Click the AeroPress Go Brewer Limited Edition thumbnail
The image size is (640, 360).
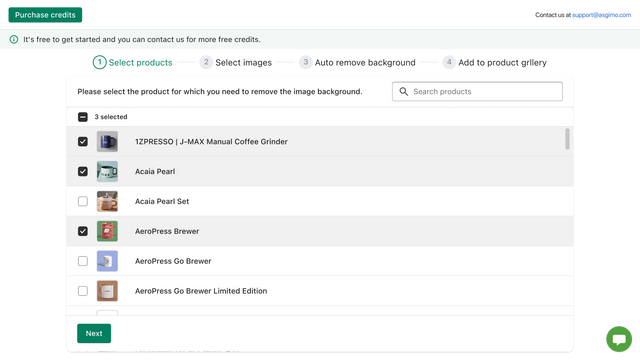[107, 291]
